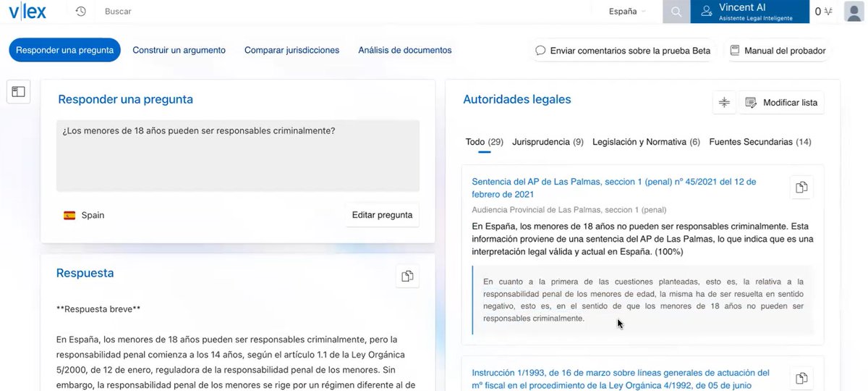The width and height of the screenshot is (868, 391).
Task: Click the Respuesta heading
Action: 85,273
